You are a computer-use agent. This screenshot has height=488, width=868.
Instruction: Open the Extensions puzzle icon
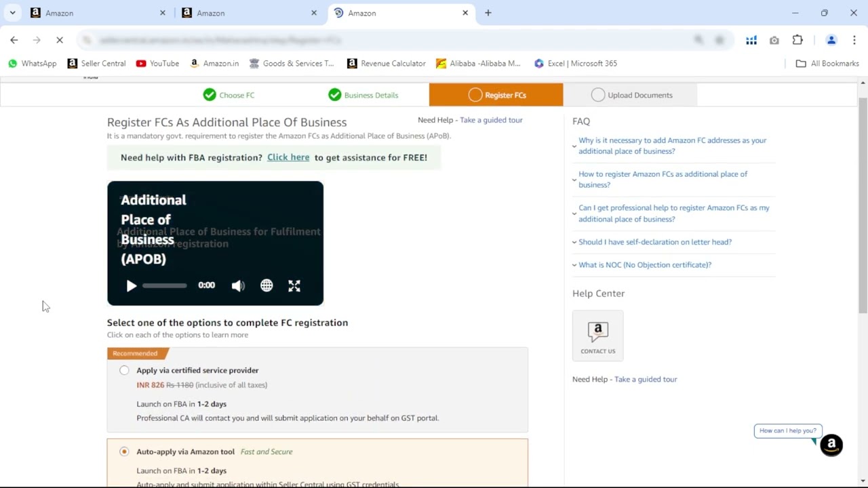797,40
